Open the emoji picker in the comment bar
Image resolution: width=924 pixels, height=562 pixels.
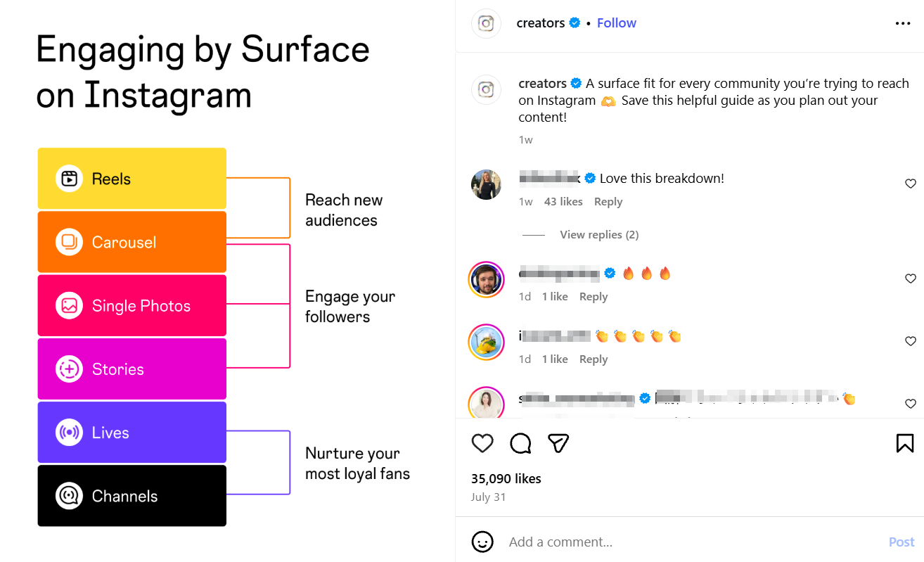482,542
